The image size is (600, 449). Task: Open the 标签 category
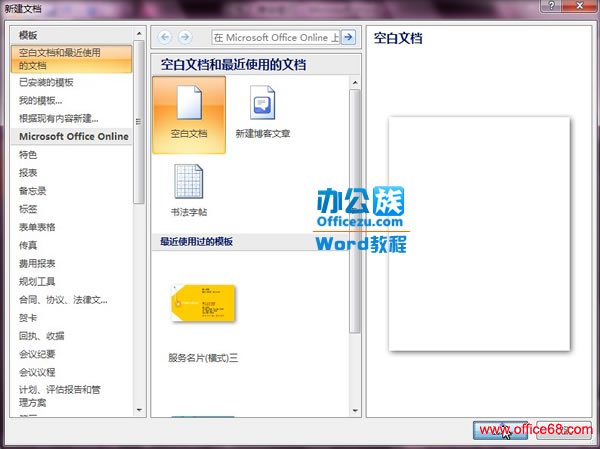pyautogui.click(x=28, y=209)
